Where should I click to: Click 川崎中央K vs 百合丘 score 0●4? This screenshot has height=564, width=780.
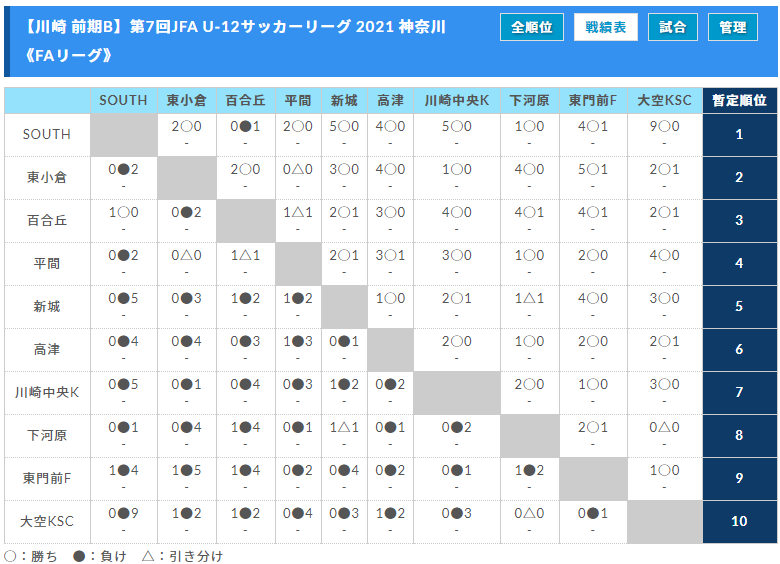(245, 384)
